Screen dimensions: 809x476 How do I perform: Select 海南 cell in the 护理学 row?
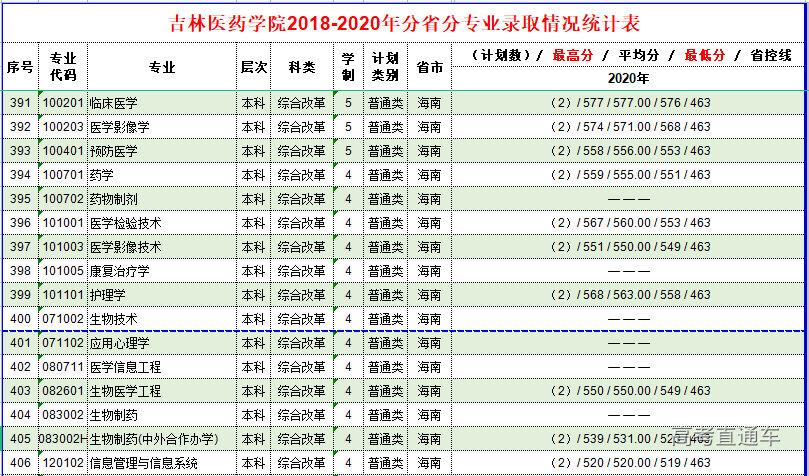pos(429,294)
